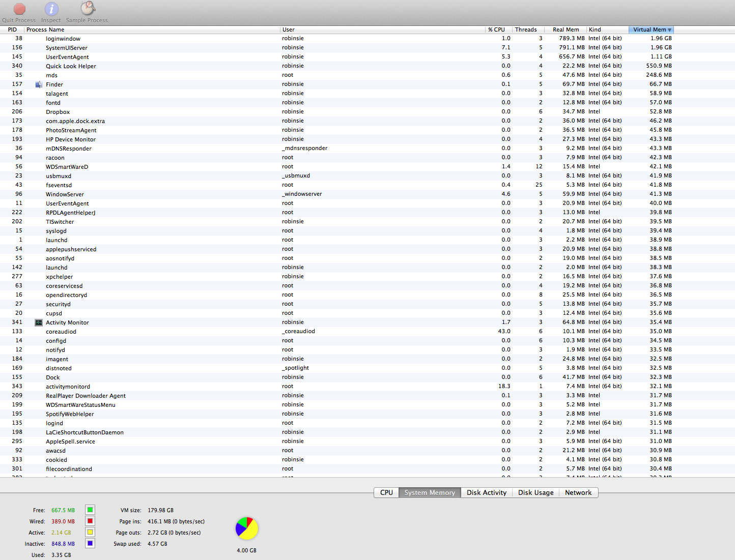Click the Finder app icon in process list
The image size is (735, 560).
pos(39,84)
